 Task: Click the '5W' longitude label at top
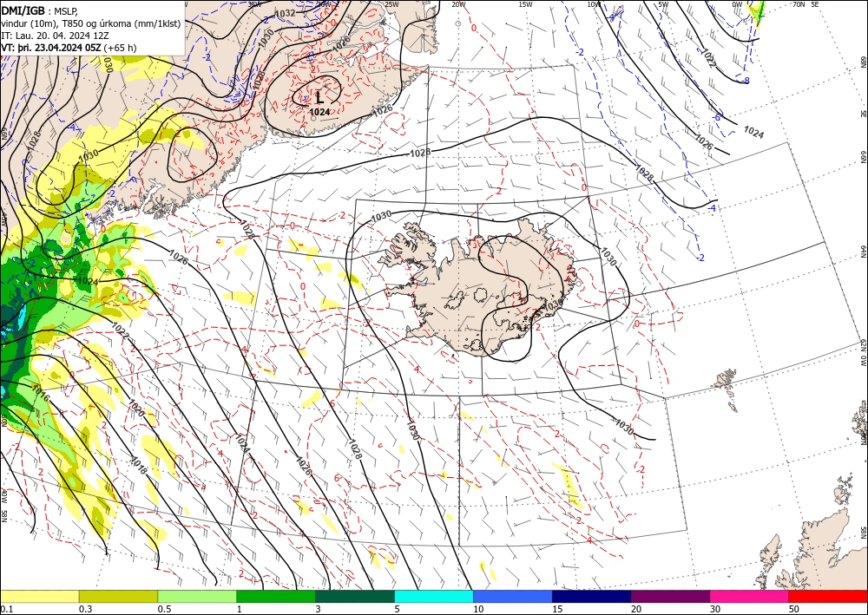tap(663, 4)
